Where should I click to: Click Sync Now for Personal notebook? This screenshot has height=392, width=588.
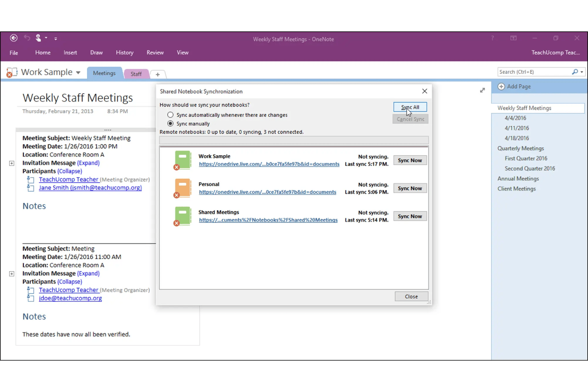click(x=410, y=188)
